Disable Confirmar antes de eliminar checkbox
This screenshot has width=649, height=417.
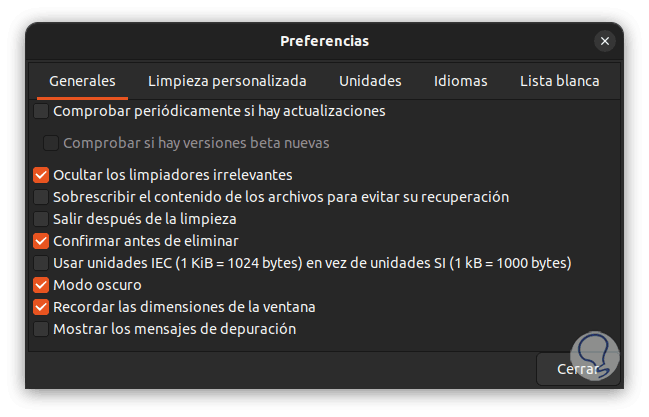[41, 241]
